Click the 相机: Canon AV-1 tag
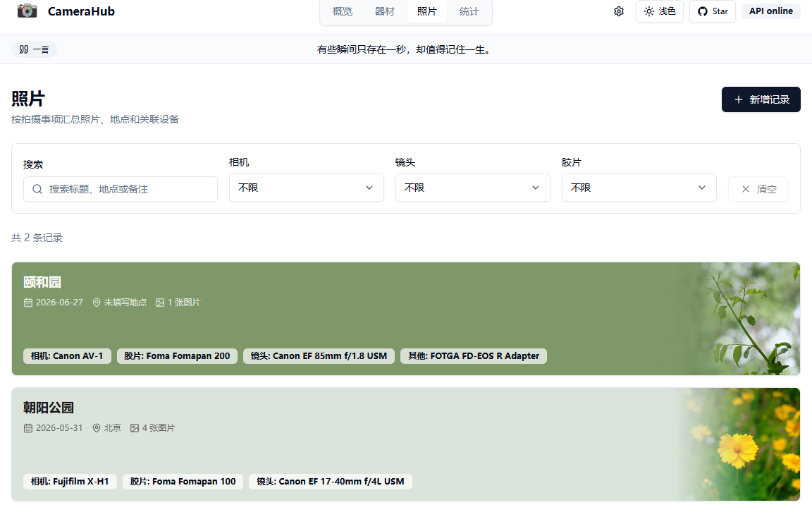 click(68, 356)
